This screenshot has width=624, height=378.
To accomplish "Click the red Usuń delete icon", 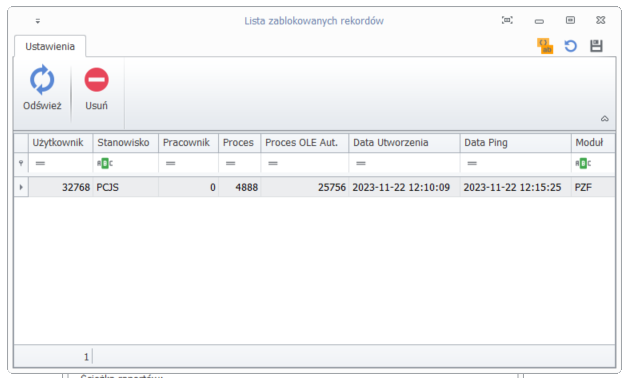I will tap(96, 80).
